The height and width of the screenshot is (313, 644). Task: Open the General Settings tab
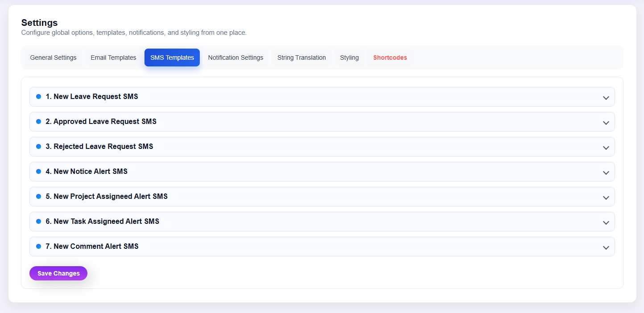(53, 58)
